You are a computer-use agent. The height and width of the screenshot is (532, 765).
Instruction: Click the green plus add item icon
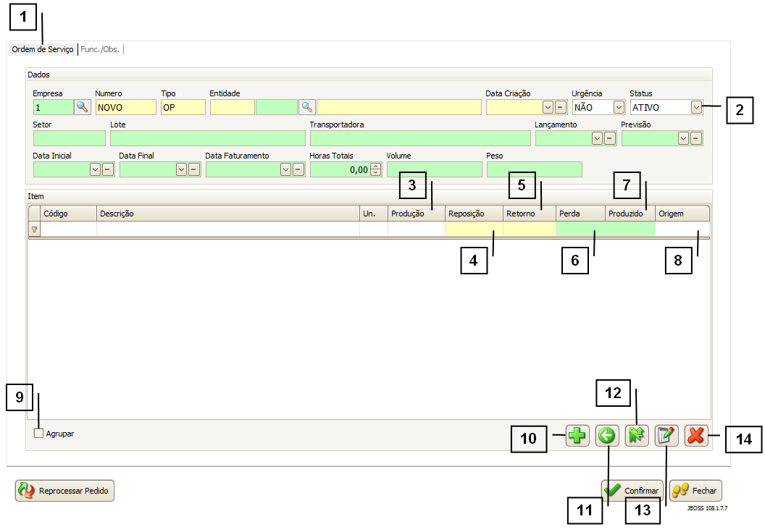pos(577,436)
